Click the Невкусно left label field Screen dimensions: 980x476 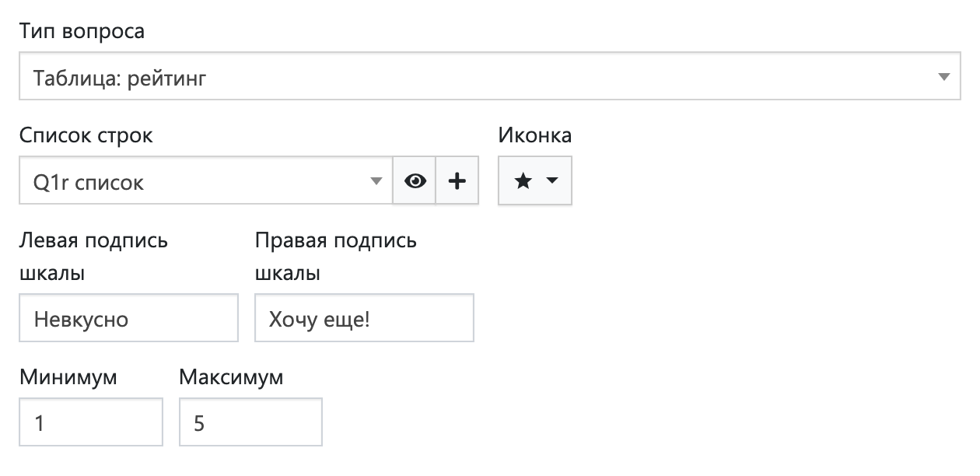128,317
